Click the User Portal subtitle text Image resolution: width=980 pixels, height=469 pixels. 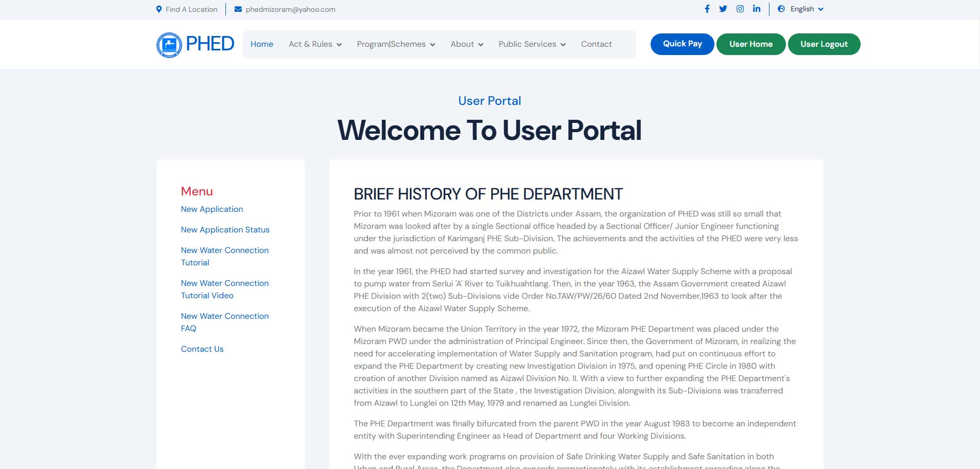coord(489,101)
